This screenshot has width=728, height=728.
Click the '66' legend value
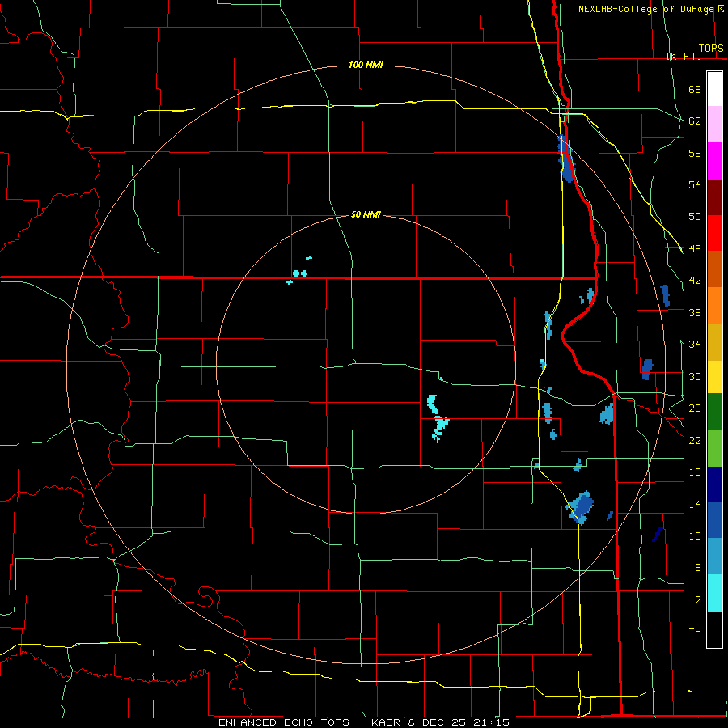(x=695, y=89)
